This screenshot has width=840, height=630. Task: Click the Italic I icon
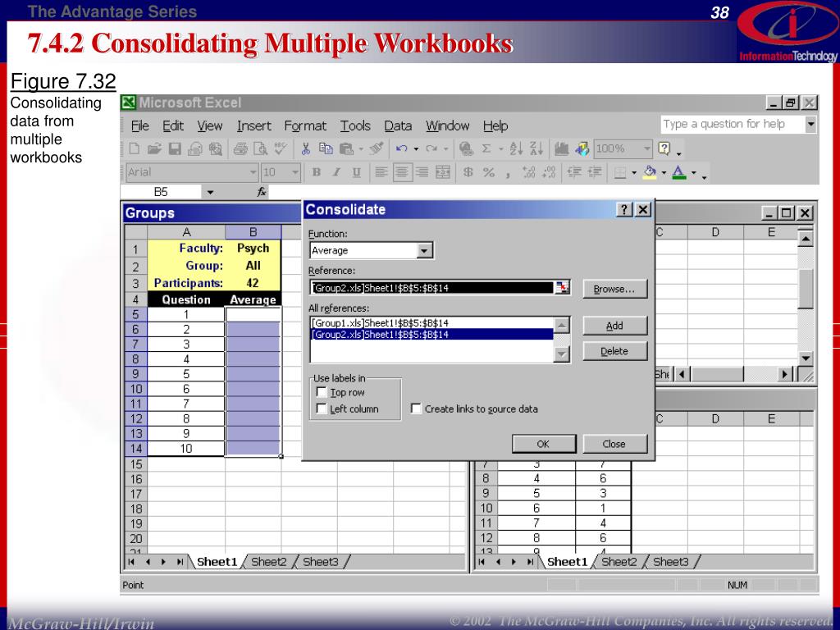336,172
